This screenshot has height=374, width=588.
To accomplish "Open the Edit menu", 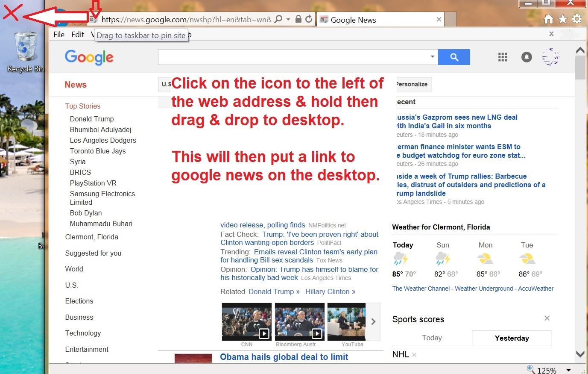I will click(78, 35).
